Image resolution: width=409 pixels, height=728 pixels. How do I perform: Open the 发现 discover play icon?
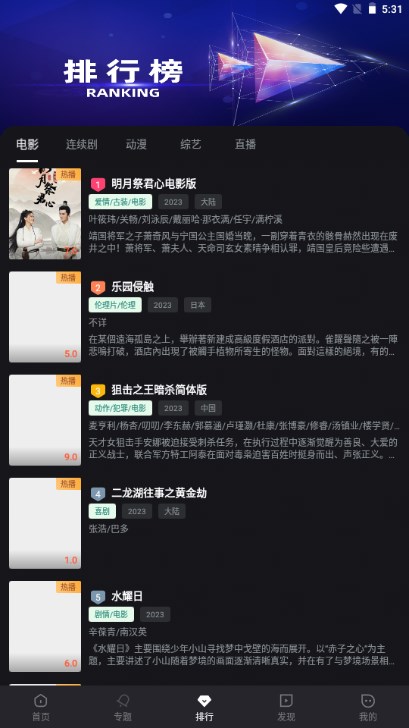coord(286,701)
